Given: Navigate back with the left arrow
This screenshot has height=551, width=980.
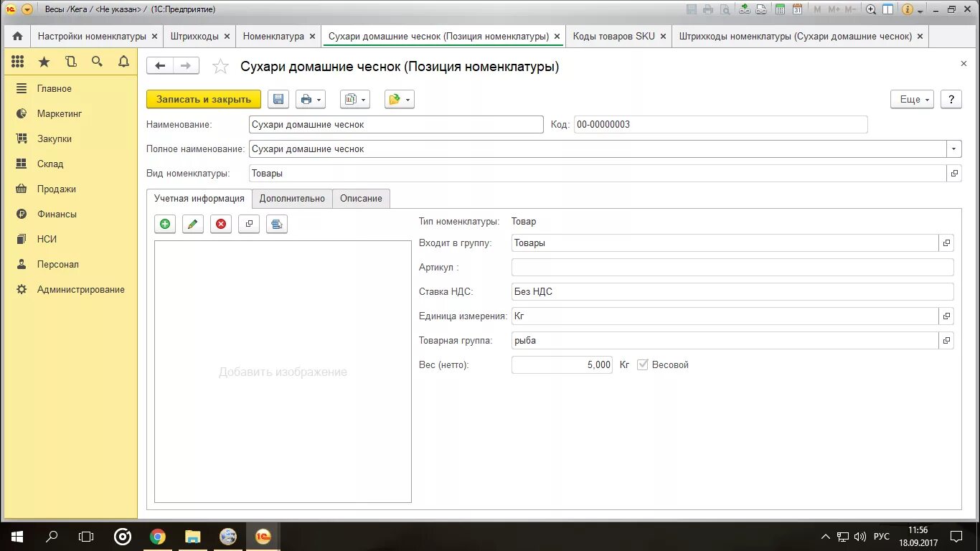Looking at the screenshot, I should (x=160, y=66).
